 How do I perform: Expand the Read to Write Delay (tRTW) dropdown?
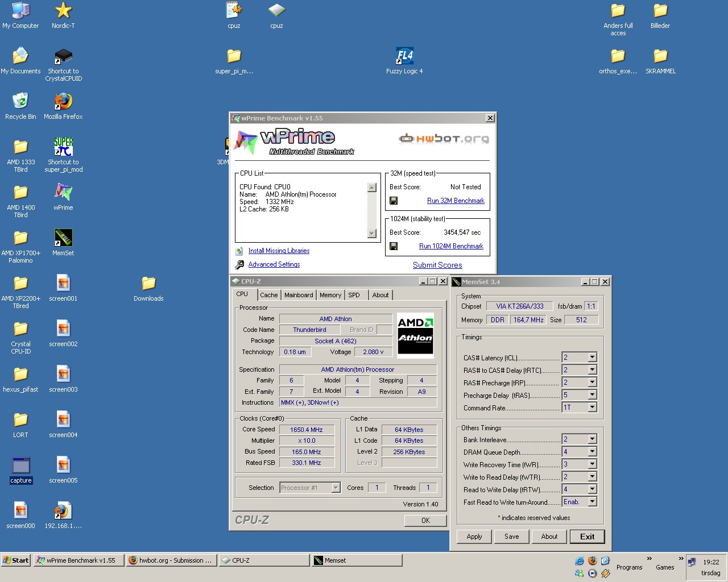tap(592, 489)
